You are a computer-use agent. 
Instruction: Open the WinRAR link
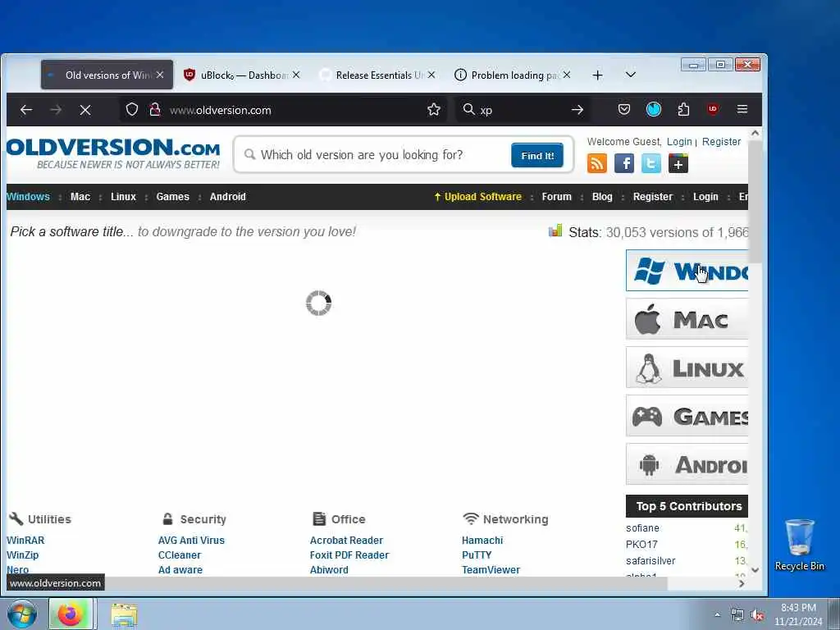25,541
